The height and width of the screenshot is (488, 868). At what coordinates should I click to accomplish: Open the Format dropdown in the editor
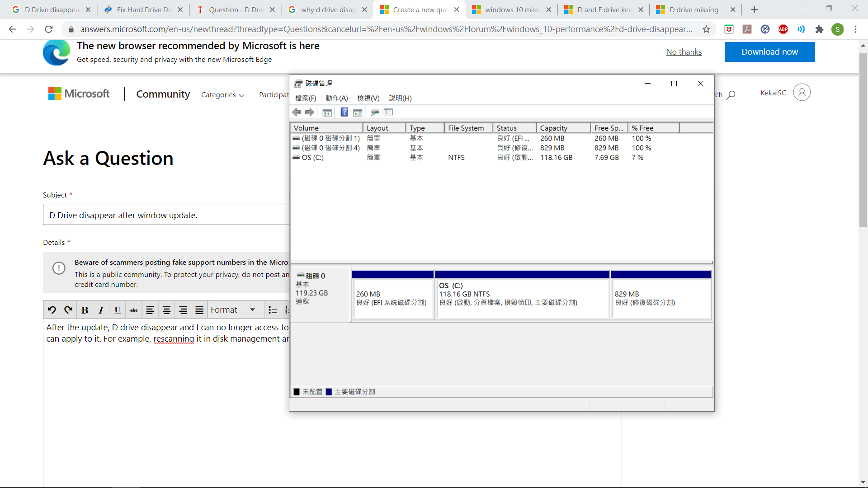click(233, 310)
